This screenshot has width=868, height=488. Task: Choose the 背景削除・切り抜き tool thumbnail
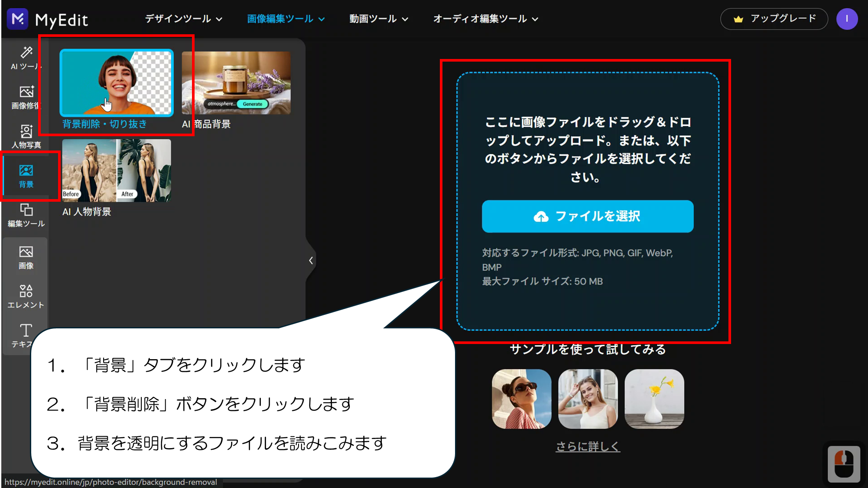117,83
